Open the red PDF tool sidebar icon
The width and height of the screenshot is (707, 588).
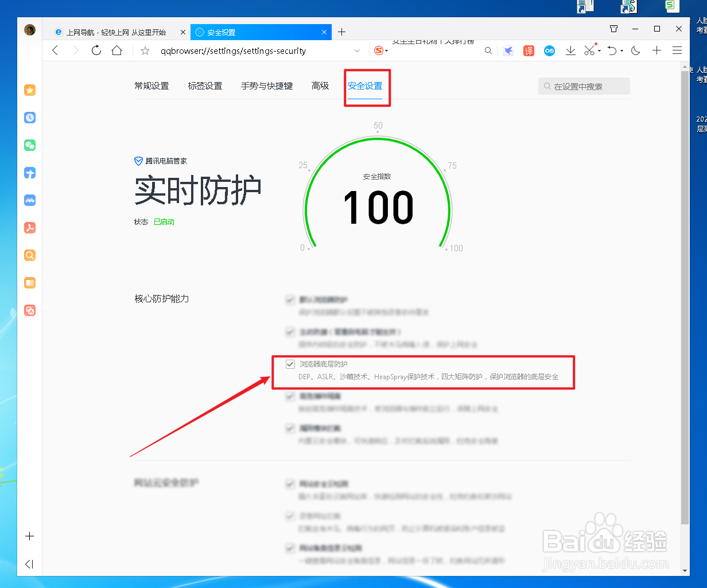tap(30, 228)
